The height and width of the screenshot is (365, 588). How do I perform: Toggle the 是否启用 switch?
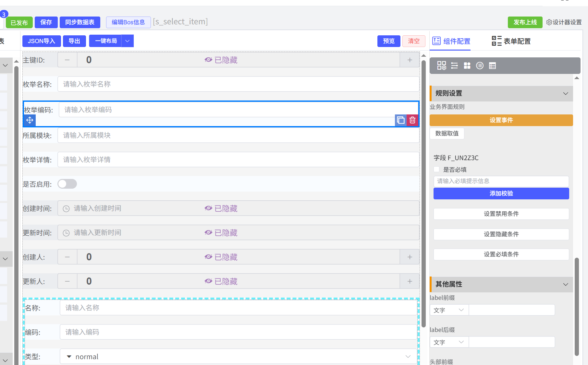[x=67, y=184]
